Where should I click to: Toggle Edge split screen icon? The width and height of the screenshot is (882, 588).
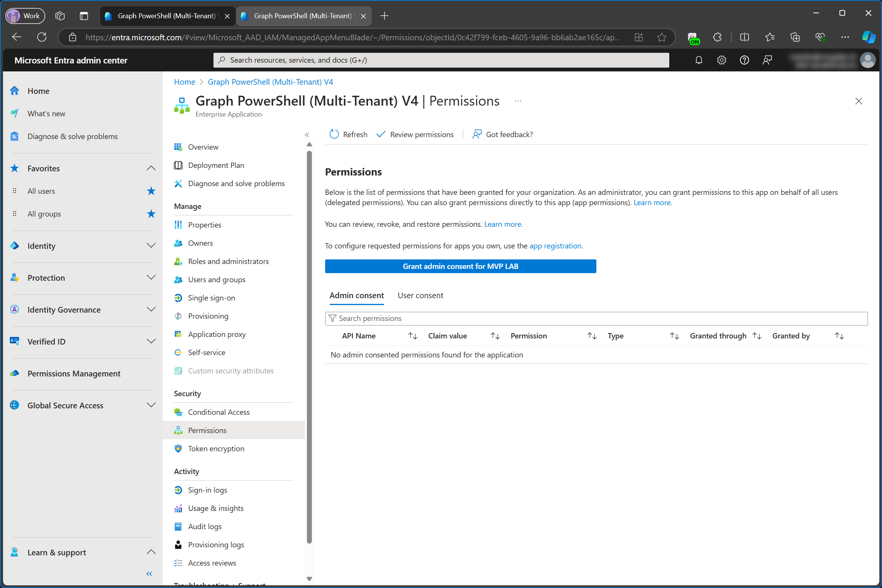pos(744,37)
